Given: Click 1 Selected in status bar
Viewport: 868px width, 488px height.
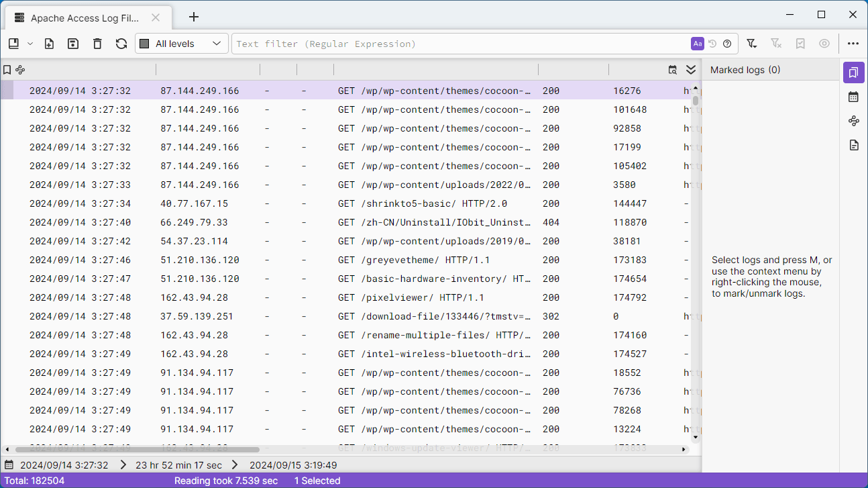Looking at the screenshot, I should pos(317,481).
